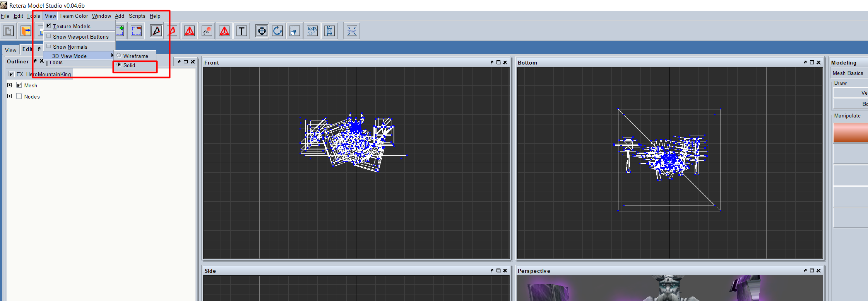Viewport: 868px width, 301px height.
Task: Undock the Edit tab using its arrow icon
Action: click(x=39, y=49)
